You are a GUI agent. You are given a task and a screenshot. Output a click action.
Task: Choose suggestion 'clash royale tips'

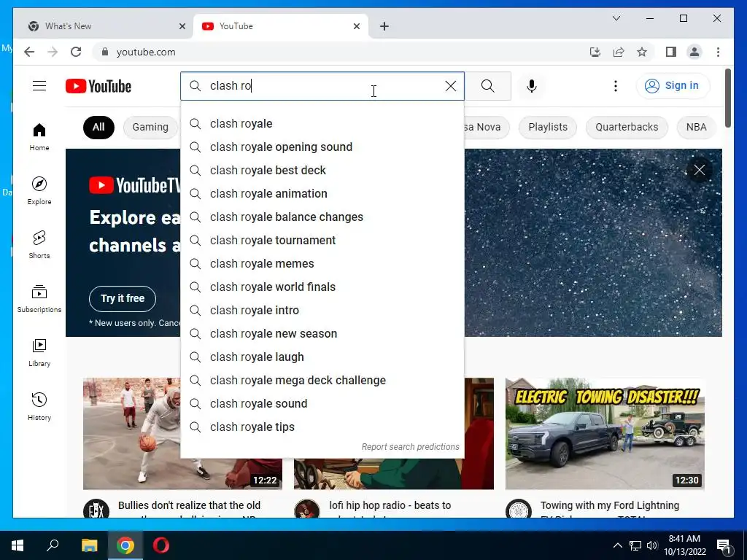point(322,427)
